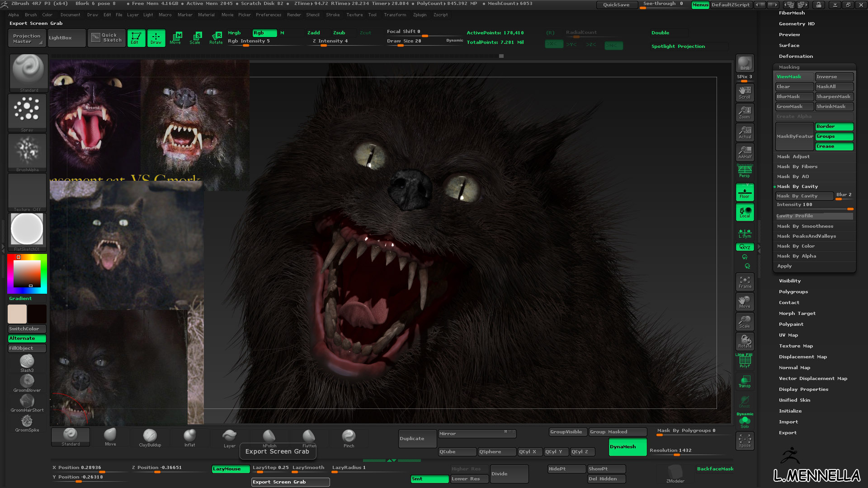
Task: Toggle Local symmetry mode
Action: pyautogui.click(x=745, y=212)
